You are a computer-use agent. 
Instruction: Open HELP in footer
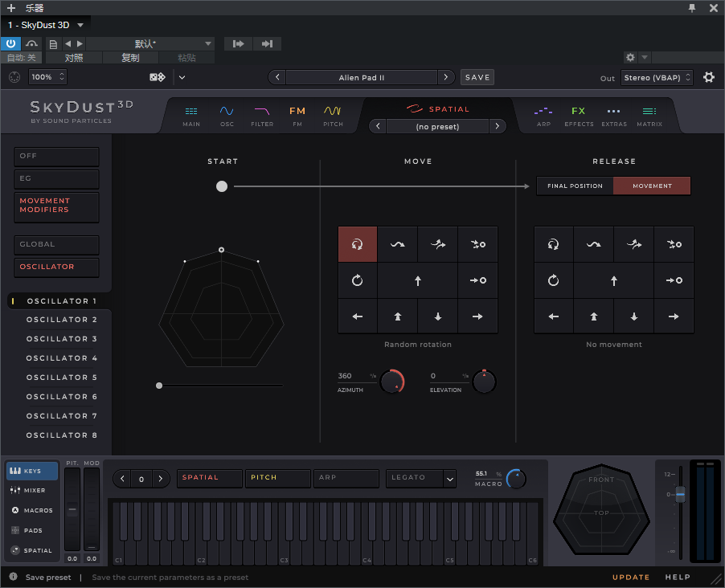point(678,577)
